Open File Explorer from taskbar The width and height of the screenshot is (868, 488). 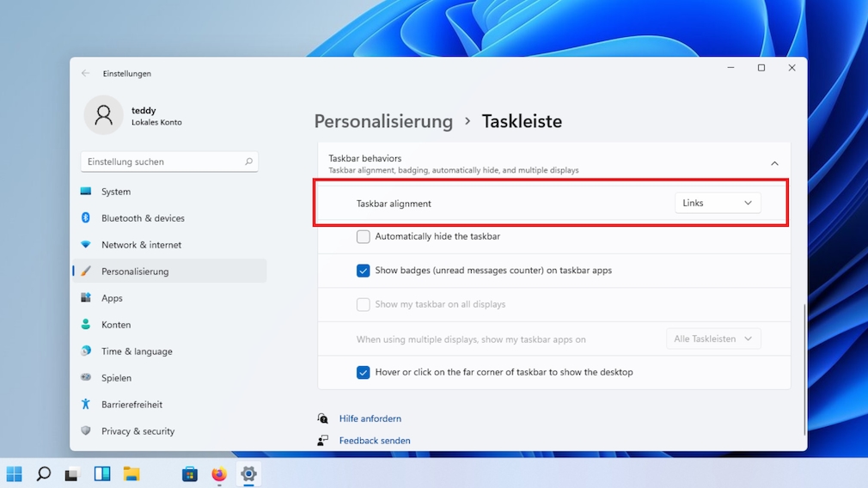(x=131, y=473)
